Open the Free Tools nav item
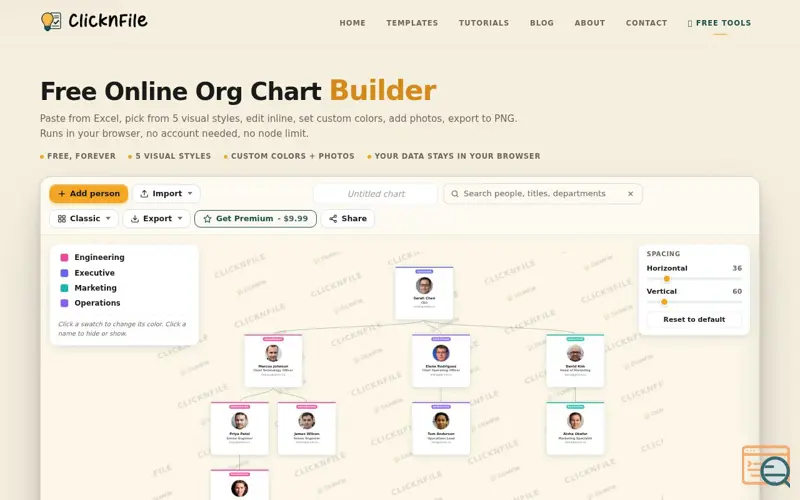 point(719,23)
